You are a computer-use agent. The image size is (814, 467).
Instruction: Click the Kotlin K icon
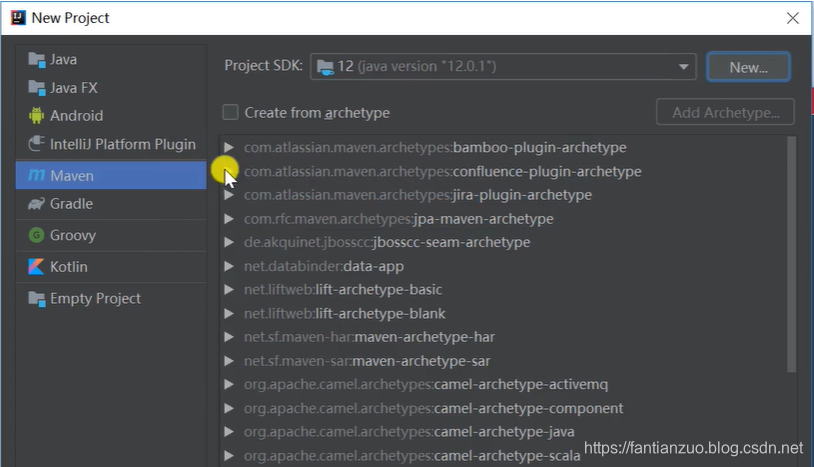point(36,267)
